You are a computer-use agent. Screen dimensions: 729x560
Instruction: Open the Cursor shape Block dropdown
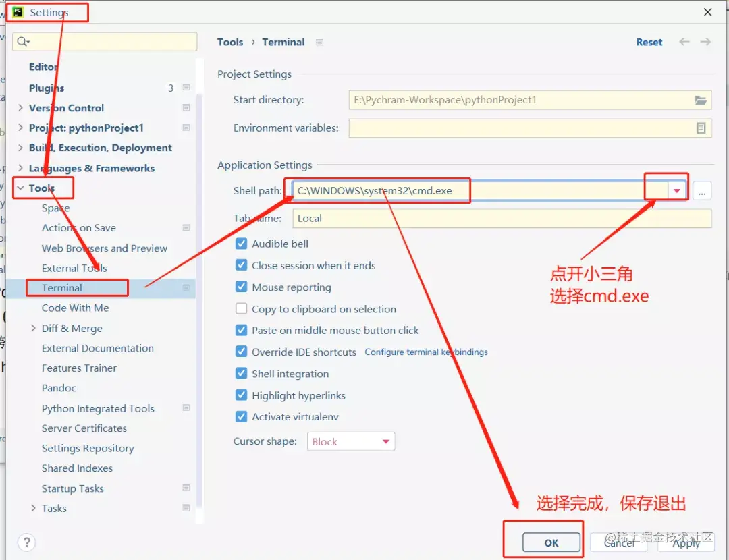(x=351, y=441)
